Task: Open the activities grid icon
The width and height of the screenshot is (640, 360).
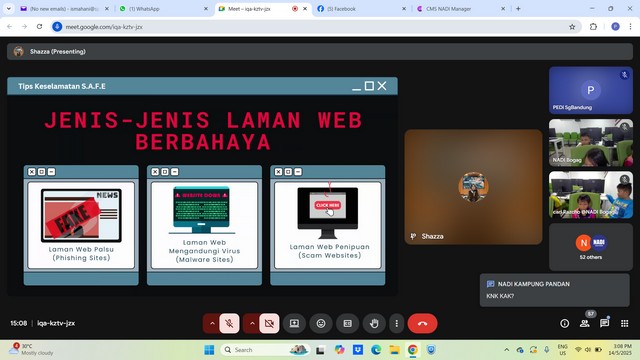Action: [x=624, y=323]
